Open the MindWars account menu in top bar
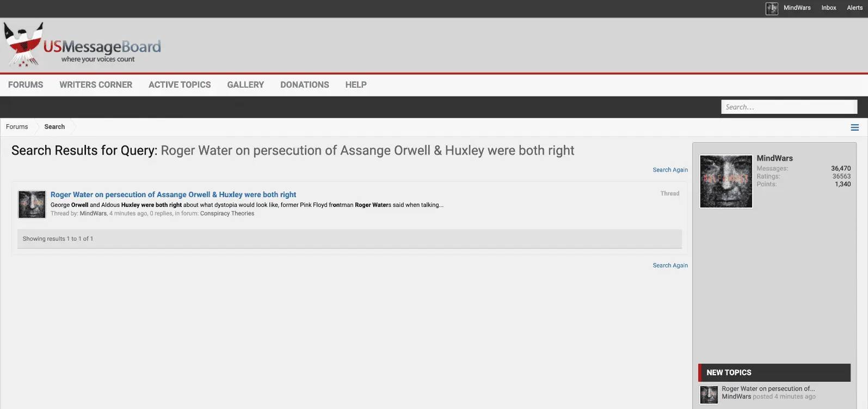Screen dimensions: 868x409 (797, 8)
